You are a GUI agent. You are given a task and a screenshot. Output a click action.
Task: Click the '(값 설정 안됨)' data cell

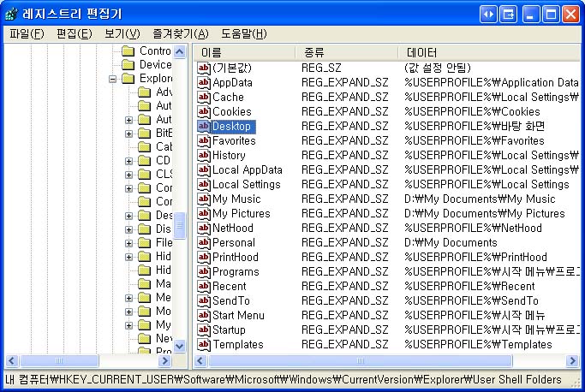438,68
